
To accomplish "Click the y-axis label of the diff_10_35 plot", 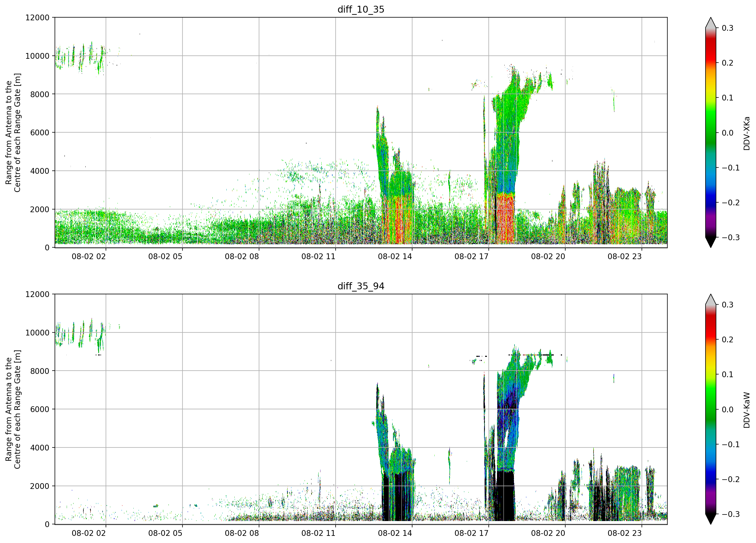I will pos(13,133).
